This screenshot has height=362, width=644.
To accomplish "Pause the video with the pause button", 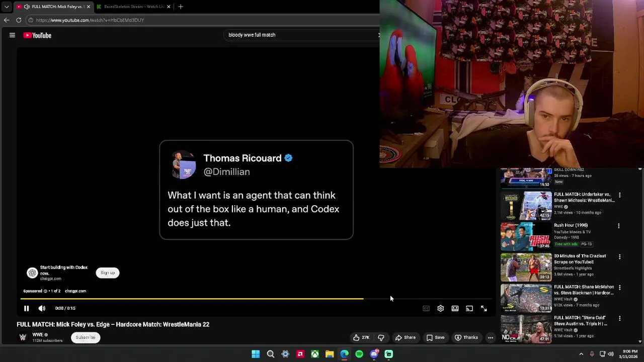I will click(26, 308).
